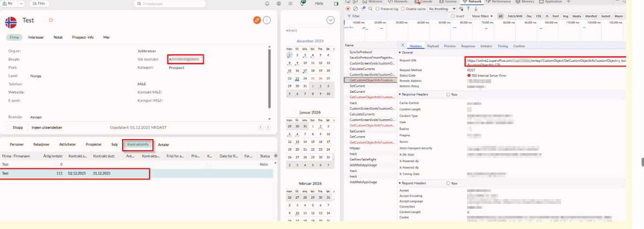Click the orange edit pencil icon
This screenshot has width=644, height=229.
pos(257,20)
